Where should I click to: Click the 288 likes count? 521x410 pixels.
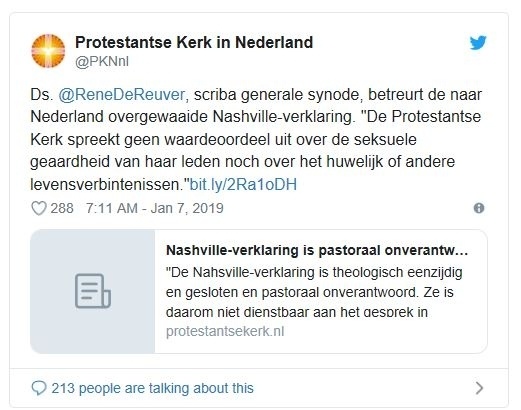tap(62, 208)
